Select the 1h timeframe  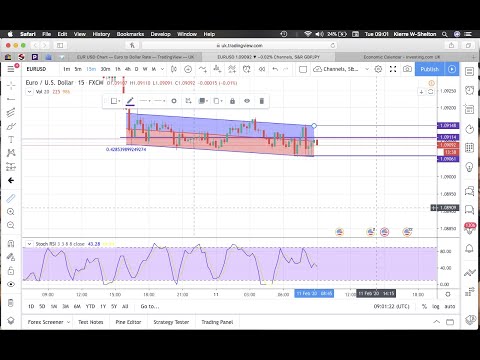118,69
